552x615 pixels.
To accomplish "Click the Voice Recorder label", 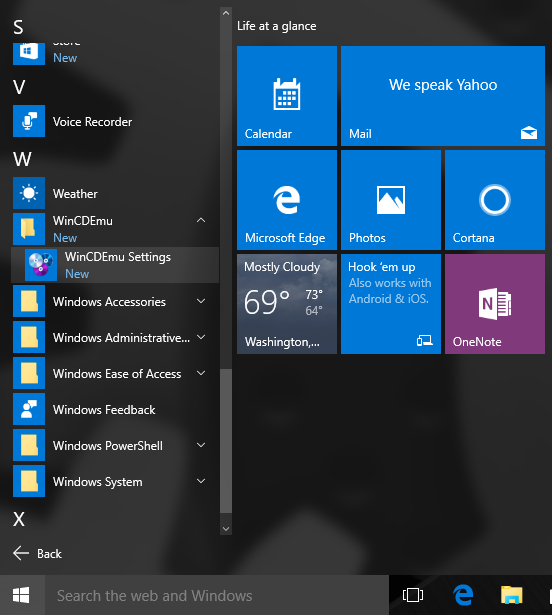I will point(93,122).
